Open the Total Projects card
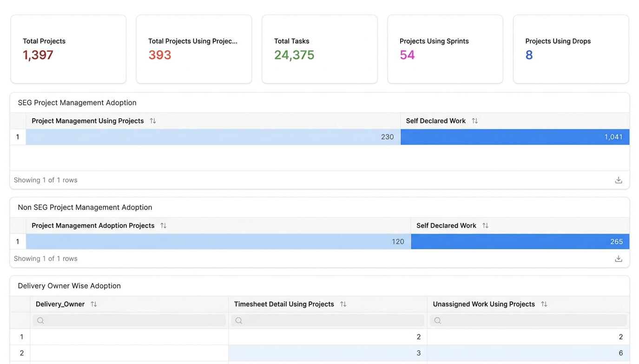 tap(68, 49)
